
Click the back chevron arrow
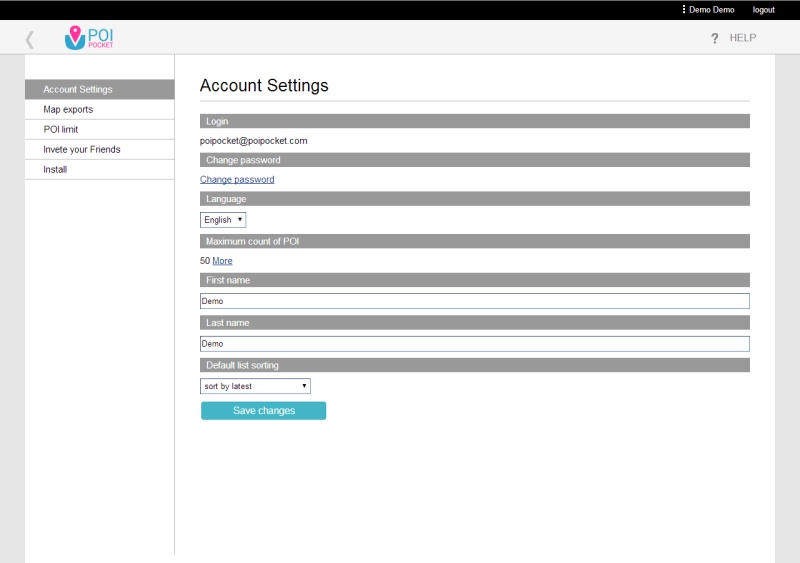30,39
